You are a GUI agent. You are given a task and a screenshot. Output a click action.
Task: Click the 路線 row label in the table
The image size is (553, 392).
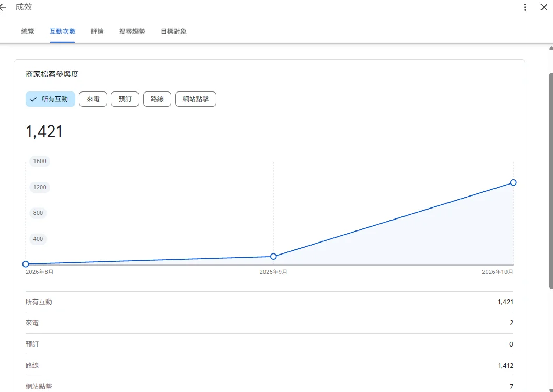click(x=32, y=365)
